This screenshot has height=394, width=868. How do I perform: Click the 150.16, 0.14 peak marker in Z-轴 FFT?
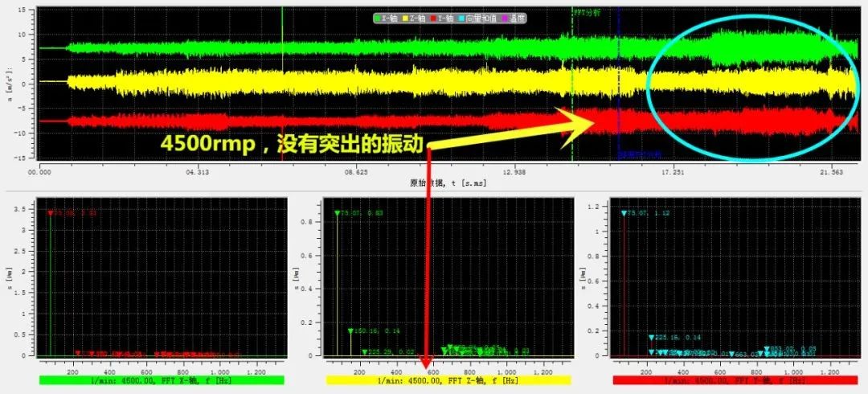[350, 330]
